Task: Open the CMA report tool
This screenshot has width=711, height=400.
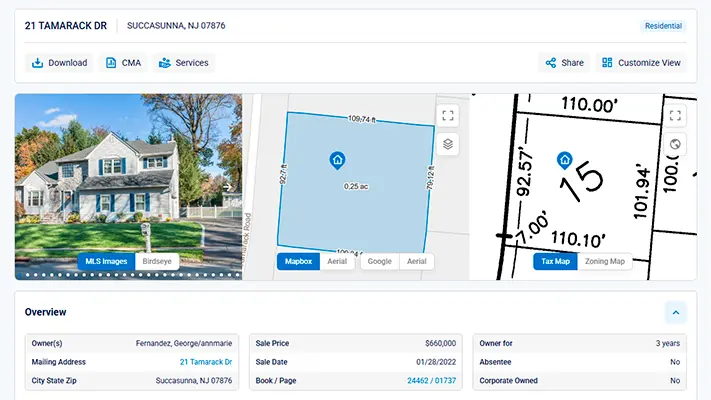Action: [x=124, y=63]
